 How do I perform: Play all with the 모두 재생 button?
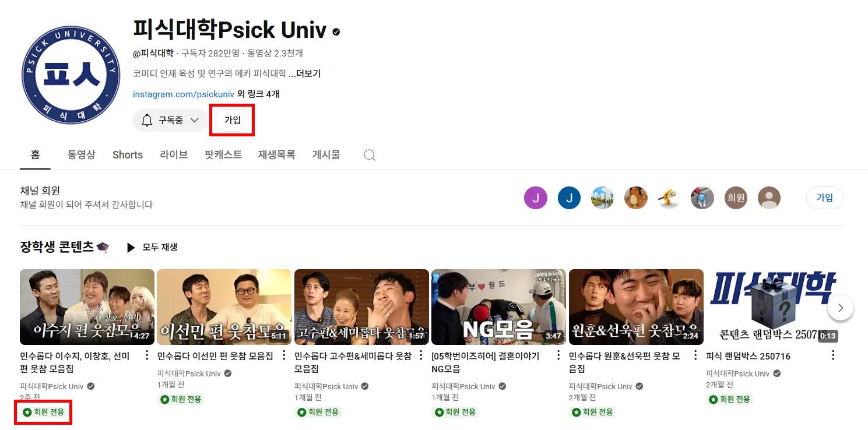(152, 248)
